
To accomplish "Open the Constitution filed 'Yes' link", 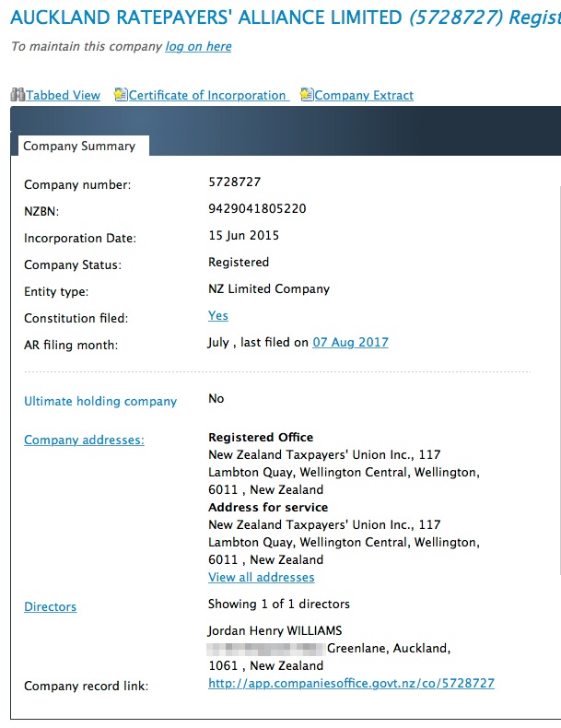I will point(218,316).
